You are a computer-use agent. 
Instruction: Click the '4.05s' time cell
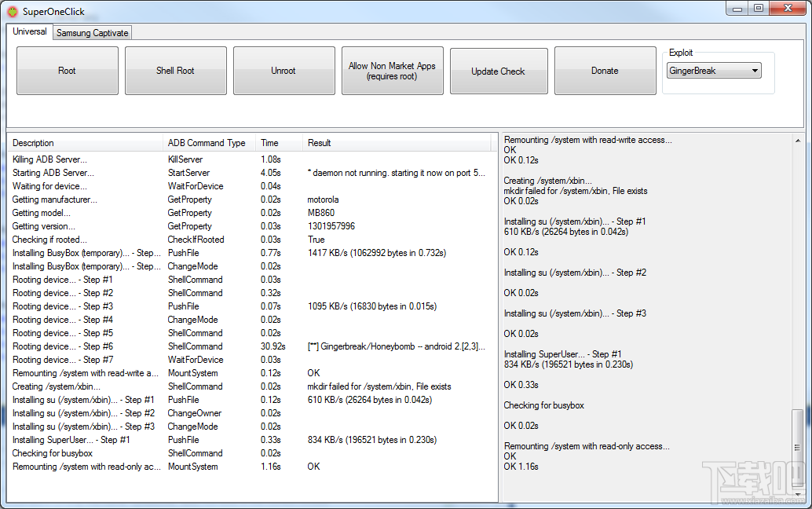(x=271, y=173)
